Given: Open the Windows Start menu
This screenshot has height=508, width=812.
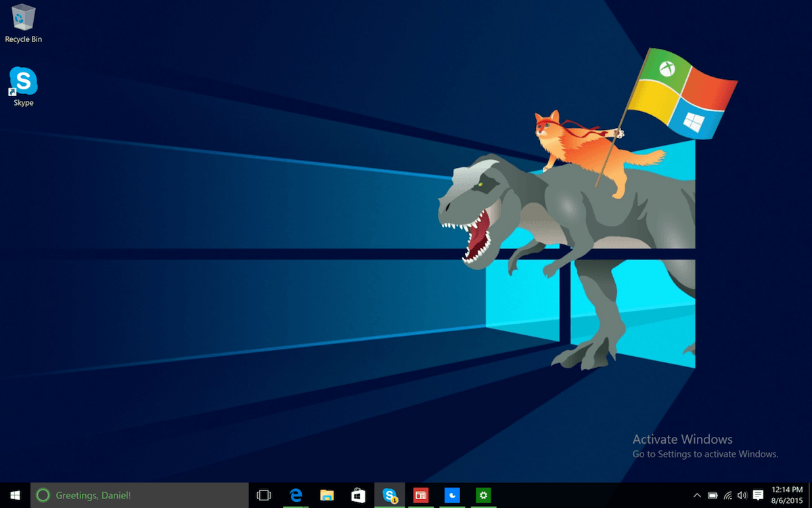Looking at the screenshot, I should tap(15, 495).
